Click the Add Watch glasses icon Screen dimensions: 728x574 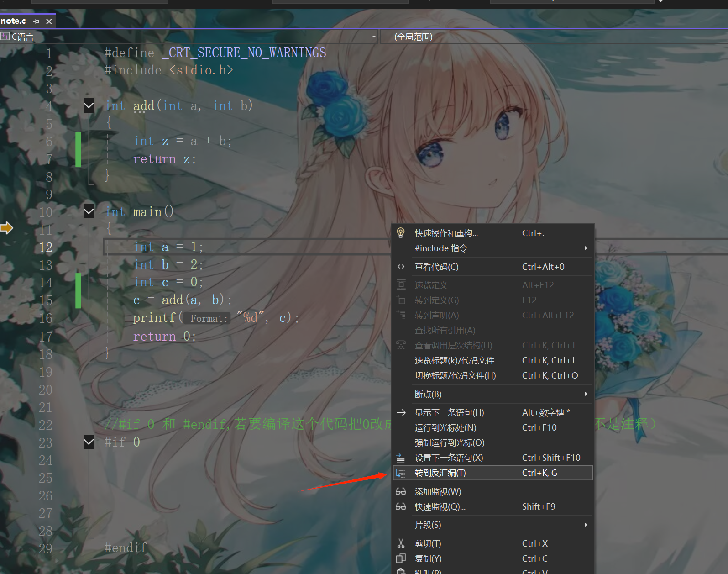click(x=401, y=491)
